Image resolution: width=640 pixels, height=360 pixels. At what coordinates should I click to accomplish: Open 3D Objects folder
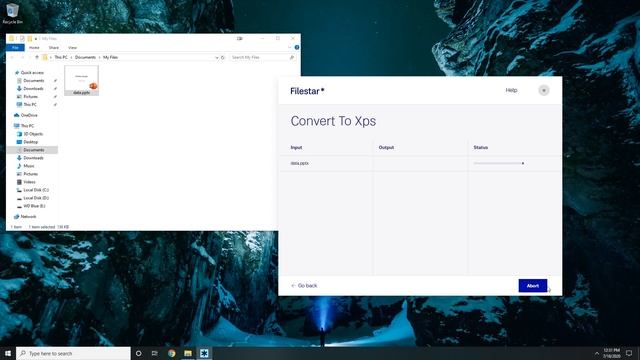pos(33,134)
